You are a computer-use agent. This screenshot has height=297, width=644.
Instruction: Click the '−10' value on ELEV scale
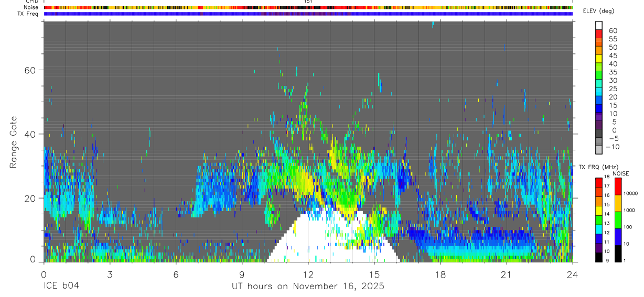611,147
